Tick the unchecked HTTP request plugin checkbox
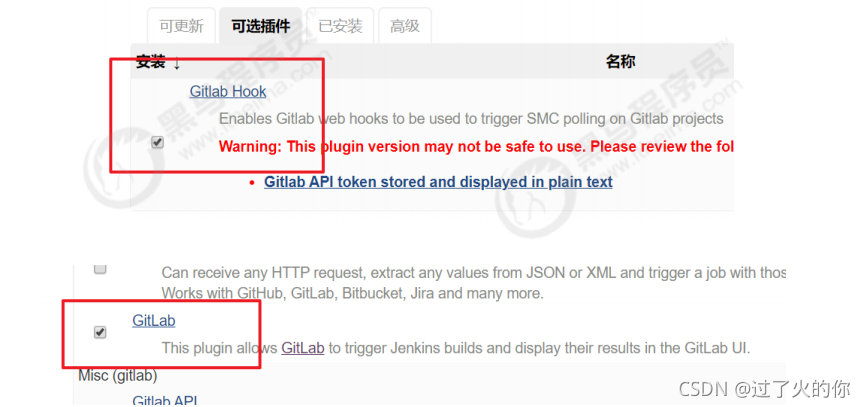865x407 pixels. [x=100, y=269]
